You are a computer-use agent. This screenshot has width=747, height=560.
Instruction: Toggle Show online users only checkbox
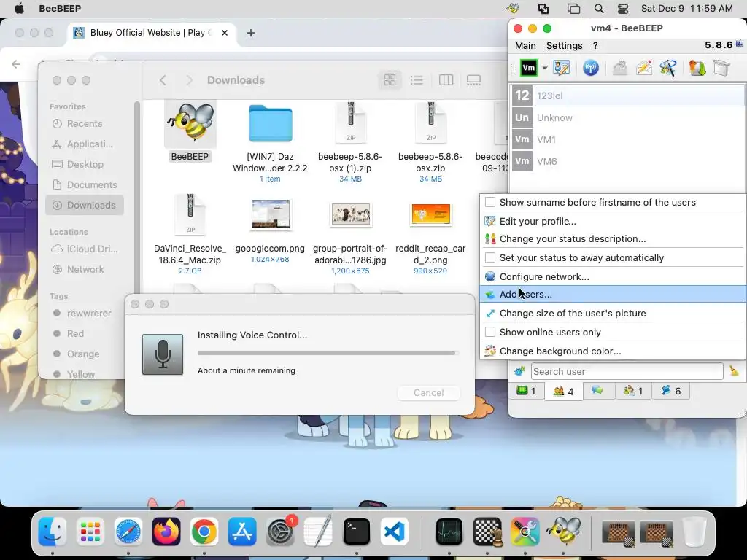click(489, 332)
